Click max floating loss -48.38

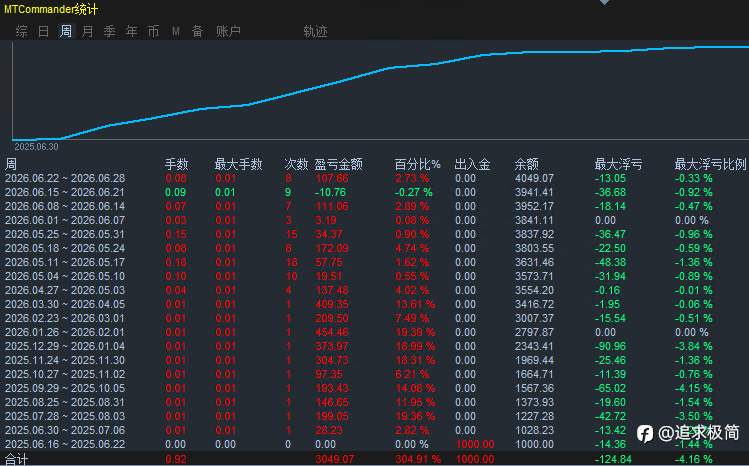coord(610,262)
